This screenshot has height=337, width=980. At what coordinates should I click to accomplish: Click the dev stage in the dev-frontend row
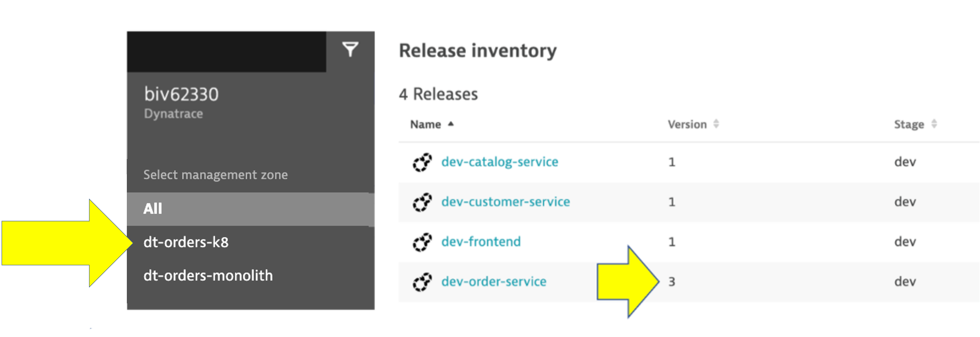(905, 242)
